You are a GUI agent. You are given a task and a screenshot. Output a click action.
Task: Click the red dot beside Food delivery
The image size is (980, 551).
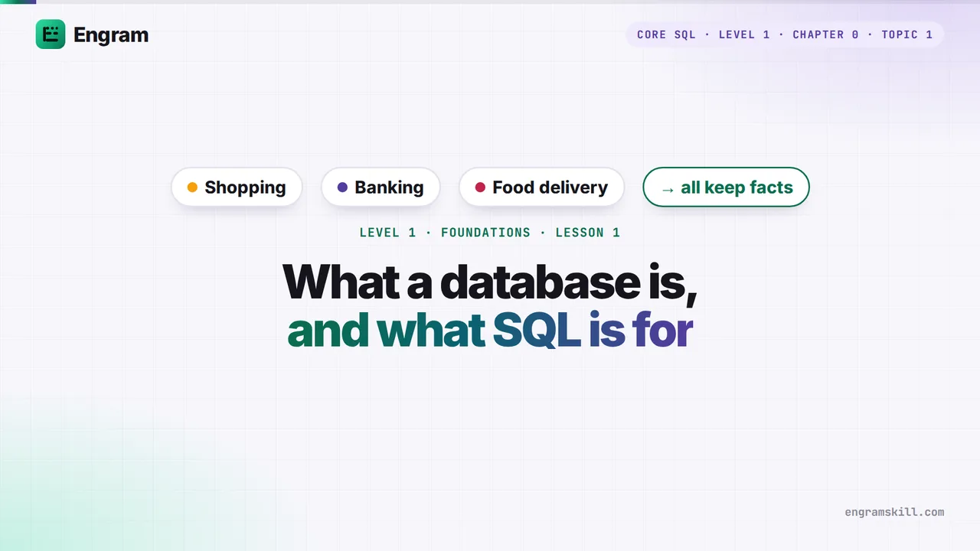pyautogui.click(x=480, y=187)
